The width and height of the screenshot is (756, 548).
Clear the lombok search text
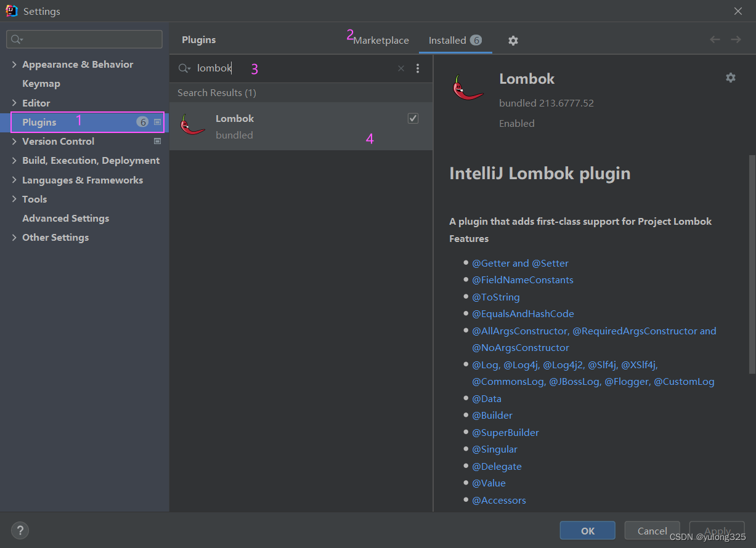(x=401, y=68)
